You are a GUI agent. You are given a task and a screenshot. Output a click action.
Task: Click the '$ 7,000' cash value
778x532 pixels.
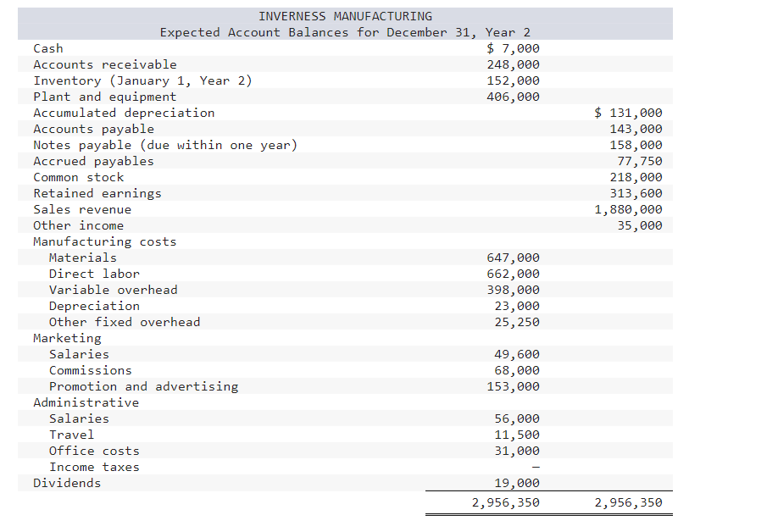pos(513,48)
